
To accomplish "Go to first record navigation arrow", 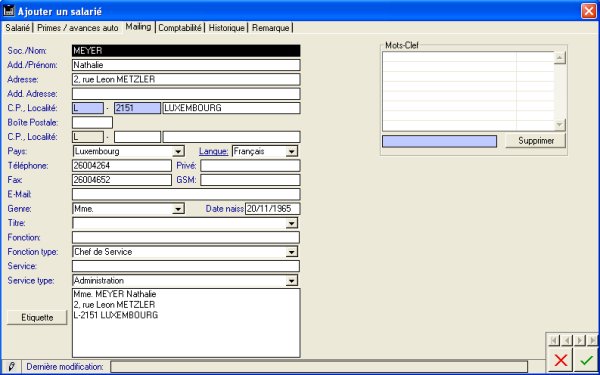I will 554,340.
